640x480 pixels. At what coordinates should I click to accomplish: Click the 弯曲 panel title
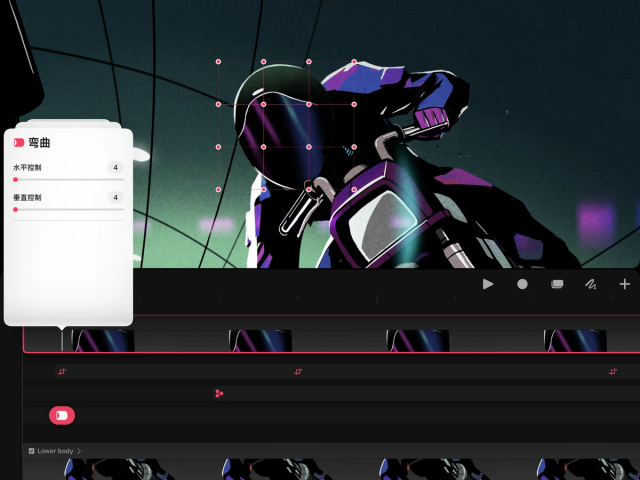pyautogui.click(x=39, y=142)
